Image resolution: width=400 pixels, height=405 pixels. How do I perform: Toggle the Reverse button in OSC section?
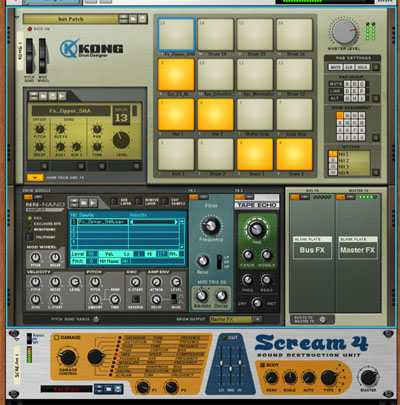pyautogui.click(x=136, y=298)
